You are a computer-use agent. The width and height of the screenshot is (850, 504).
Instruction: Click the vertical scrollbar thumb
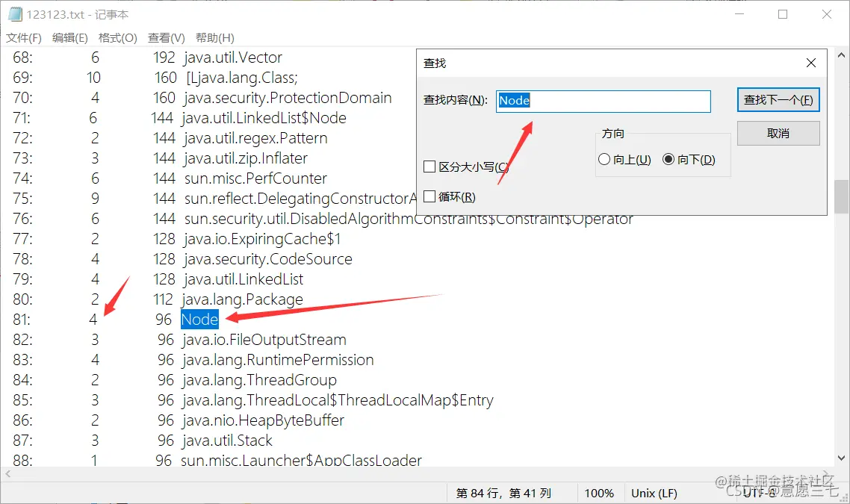[x=841, y=196]
